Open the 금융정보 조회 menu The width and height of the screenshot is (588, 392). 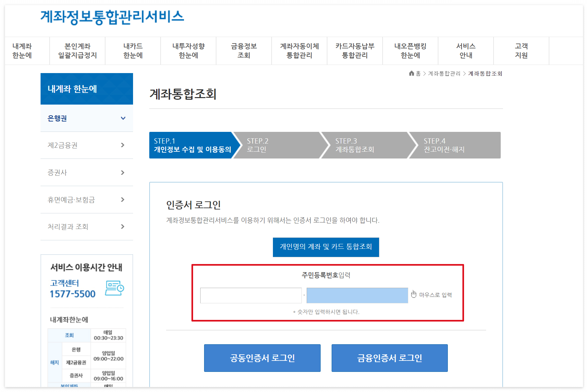(244, 51)
